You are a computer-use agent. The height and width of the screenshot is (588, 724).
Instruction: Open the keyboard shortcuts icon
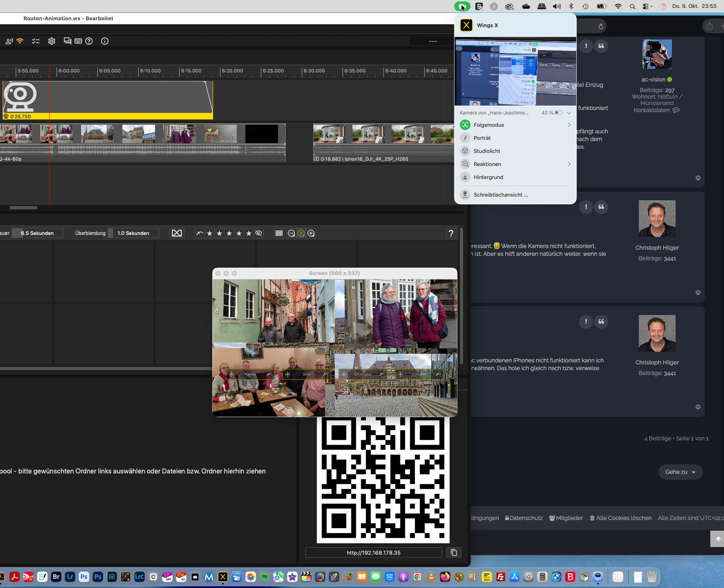point(78,41)
